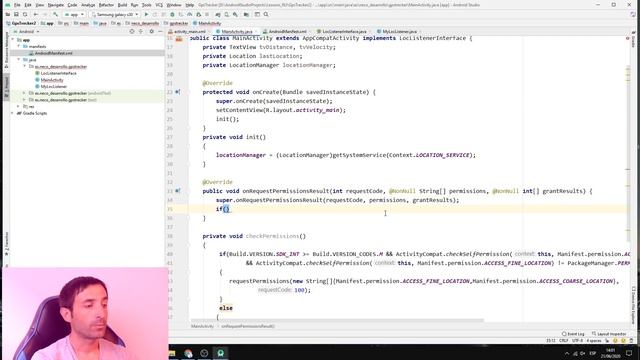Open the Android project view dropdown

(27, 31)
